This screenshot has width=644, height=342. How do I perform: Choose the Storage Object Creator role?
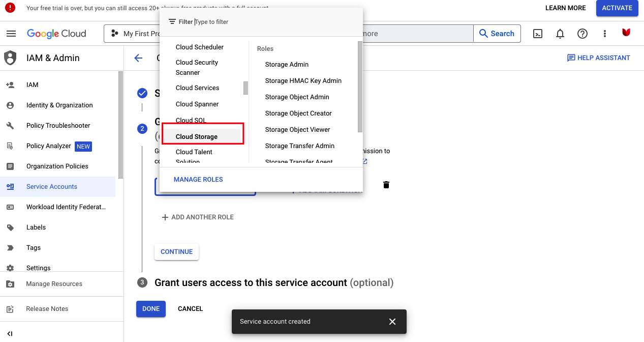point(298,113)
